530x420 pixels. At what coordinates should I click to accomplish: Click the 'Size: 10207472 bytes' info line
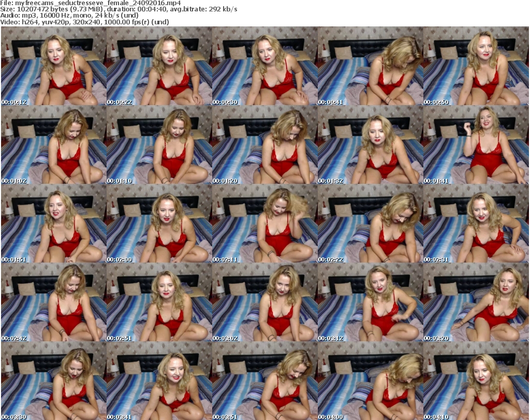tap(119, 9)
